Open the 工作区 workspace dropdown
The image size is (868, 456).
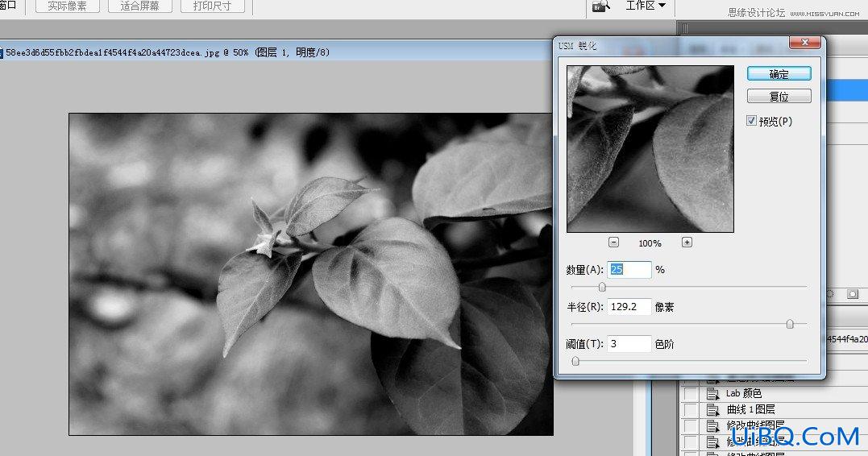[x=646, y=6]
